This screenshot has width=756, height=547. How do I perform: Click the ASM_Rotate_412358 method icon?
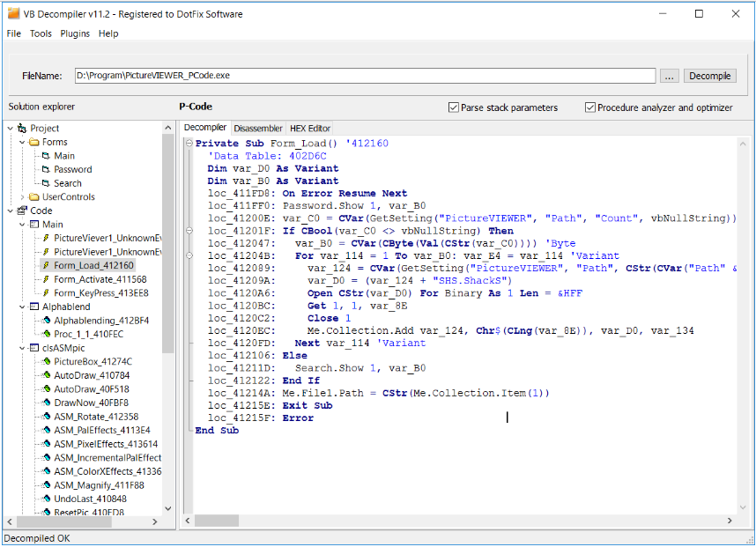[46, 416]
